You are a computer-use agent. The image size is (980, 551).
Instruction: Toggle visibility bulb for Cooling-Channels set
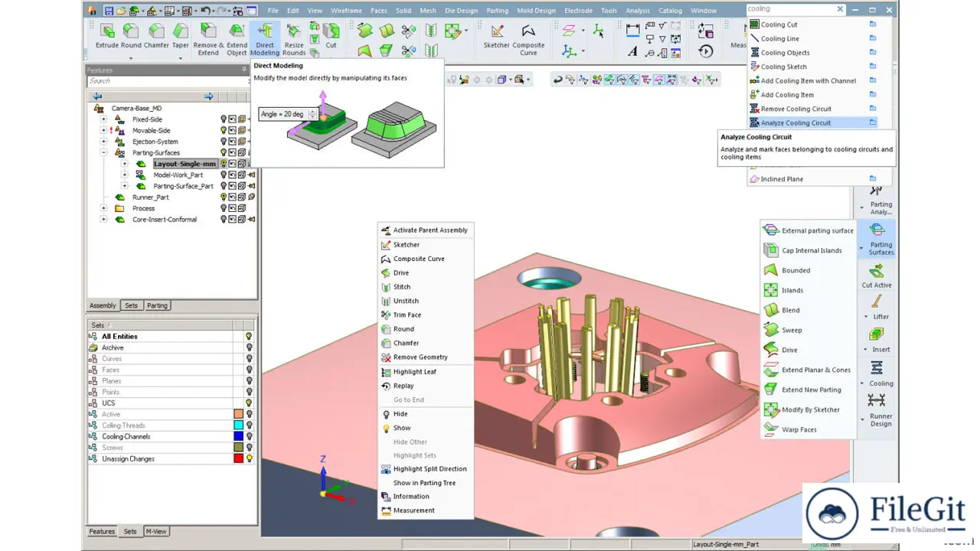pyautogui.click(x=249, y=436)
